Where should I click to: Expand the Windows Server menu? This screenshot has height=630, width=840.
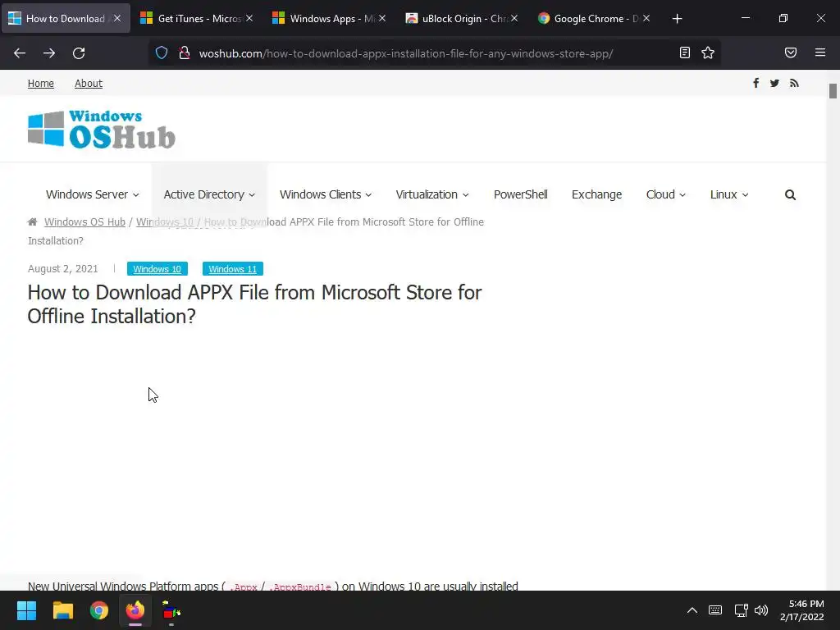92,194
